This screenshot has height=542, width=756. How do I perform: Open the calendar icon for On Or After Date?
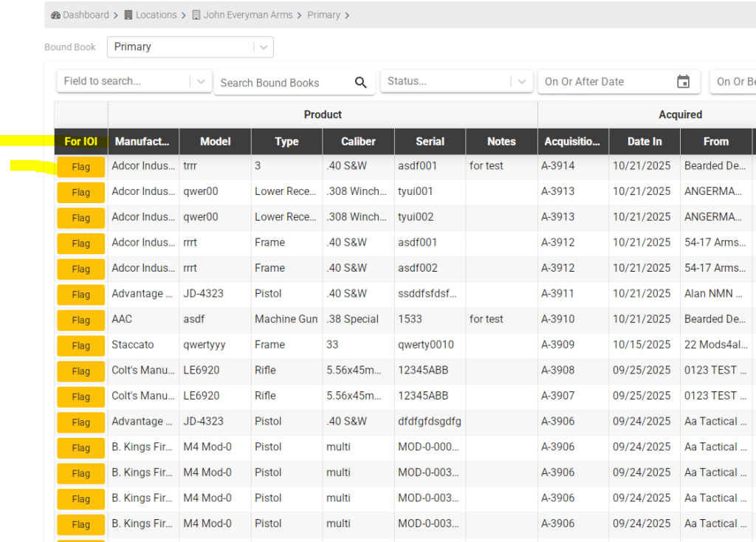[683, 82]
